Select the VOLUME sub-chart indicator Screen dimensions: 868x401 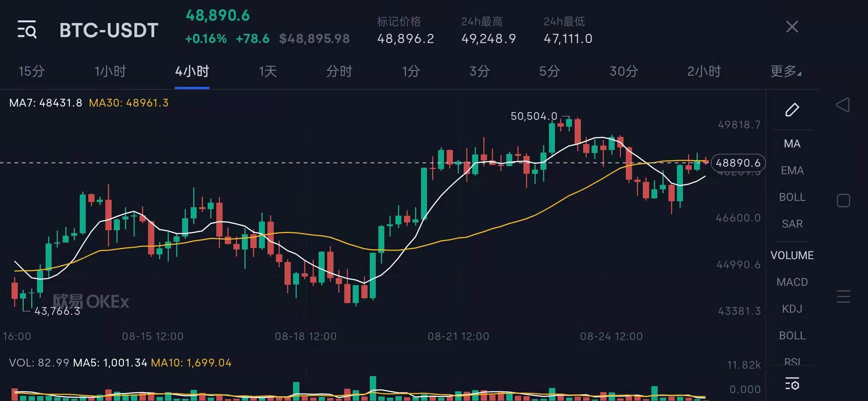coord(792,255)
